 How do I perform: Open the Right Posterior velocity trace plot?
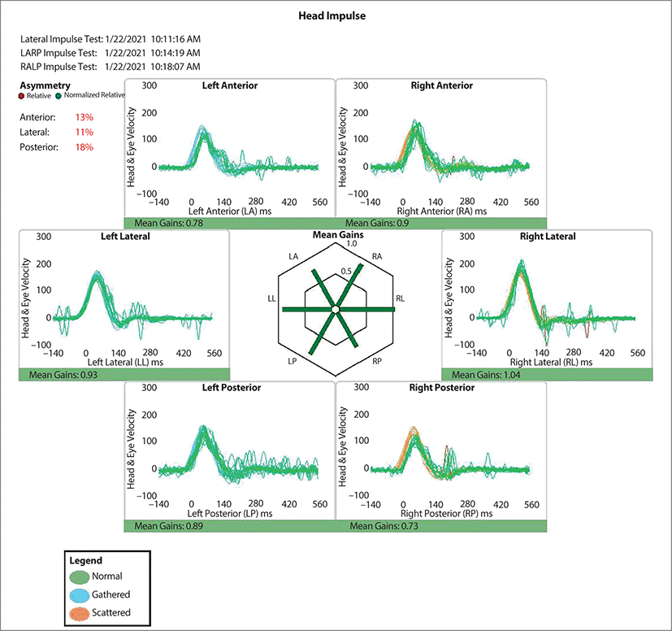[x=441, y=450]
